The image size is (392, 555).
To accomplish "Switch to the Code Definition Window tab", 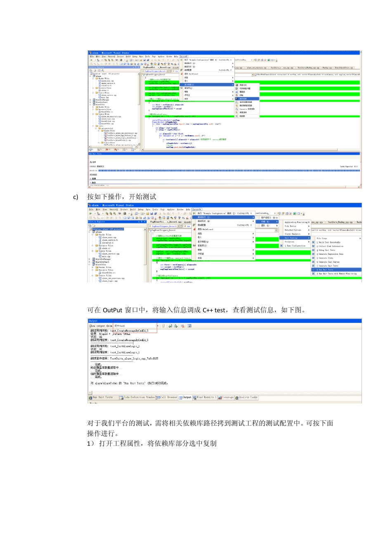I will (x=137, y=397).
